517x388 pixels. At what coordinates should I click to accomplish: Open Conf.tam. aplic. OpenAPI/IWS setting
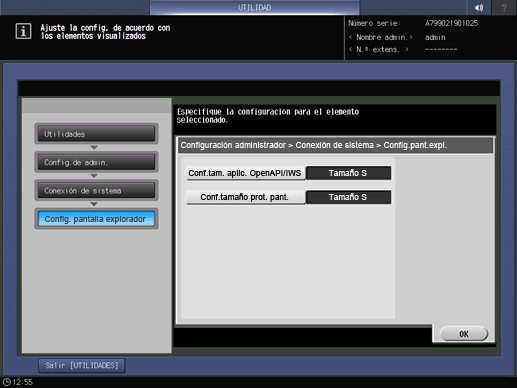246,173
